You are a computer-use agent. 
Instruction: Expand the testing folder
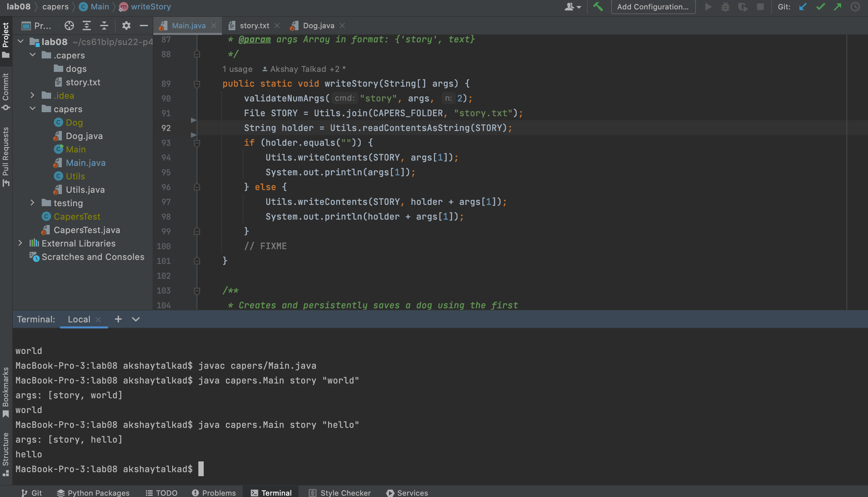(x=33, y=203)
